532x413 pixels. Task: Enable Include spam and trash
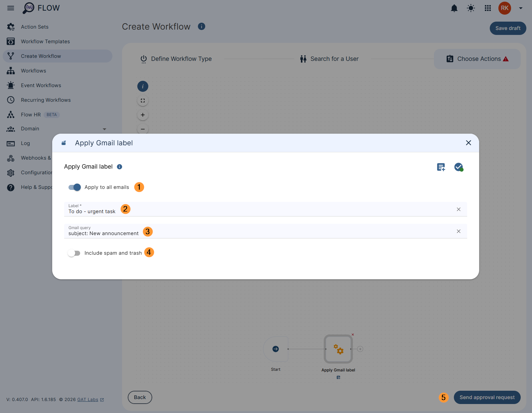[74, 253]
